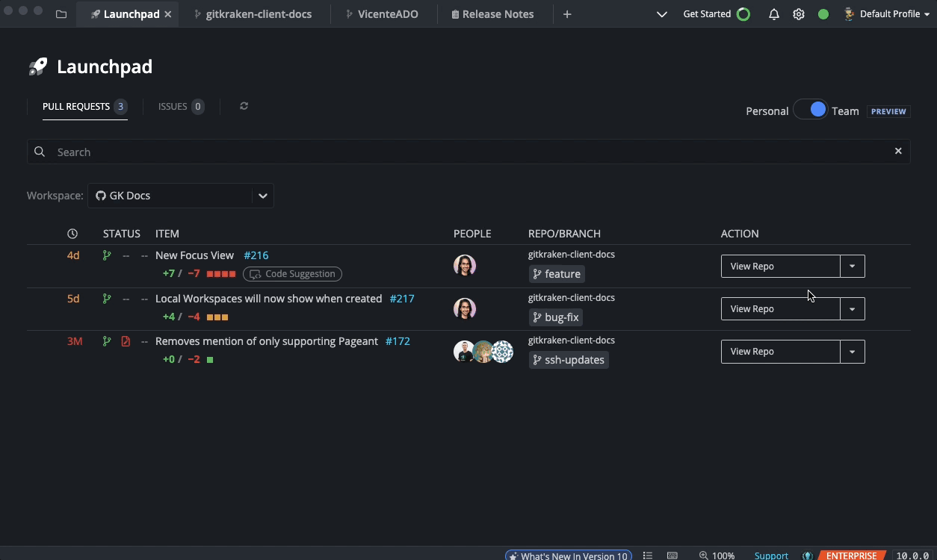Click the Kraken icon beside ENTERPRISE
Image resolution: width=937 pixels, height=560 pixels.
coord(808,556)
